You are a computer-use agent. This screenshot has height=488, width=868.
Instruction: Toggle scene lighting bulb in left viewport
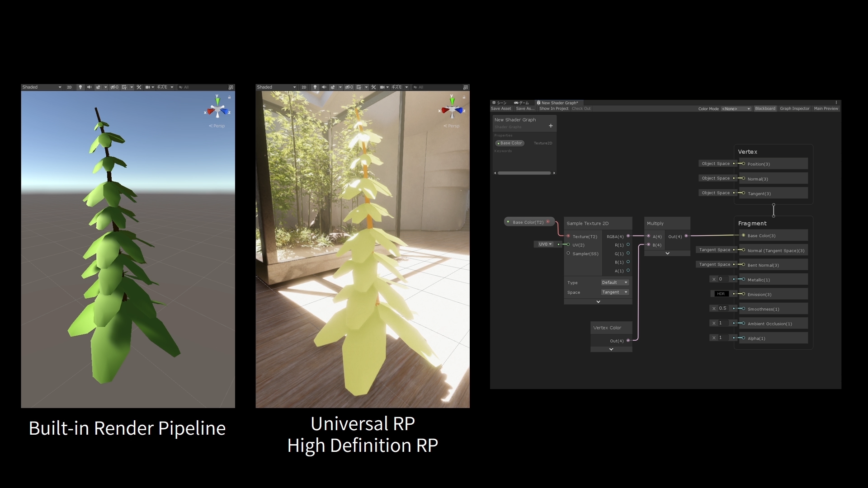[x=80, y=87]
